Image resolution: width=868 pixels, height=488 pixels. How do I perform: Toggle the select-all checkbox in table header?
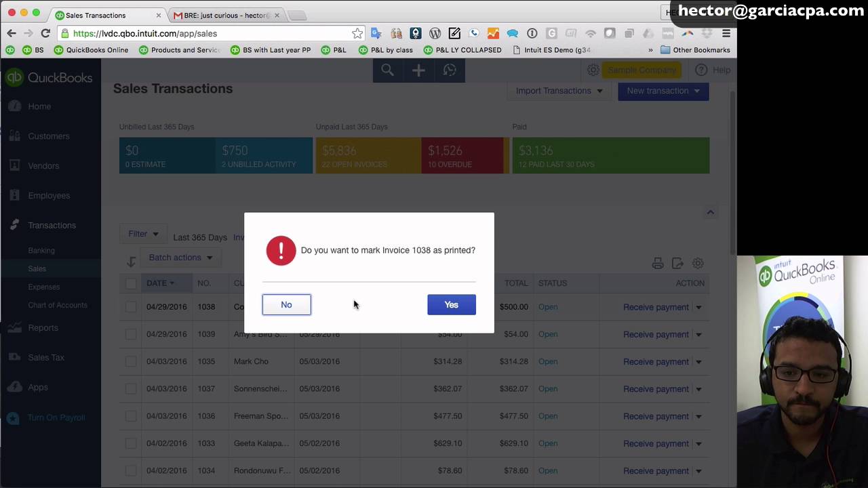coord(131,283)
